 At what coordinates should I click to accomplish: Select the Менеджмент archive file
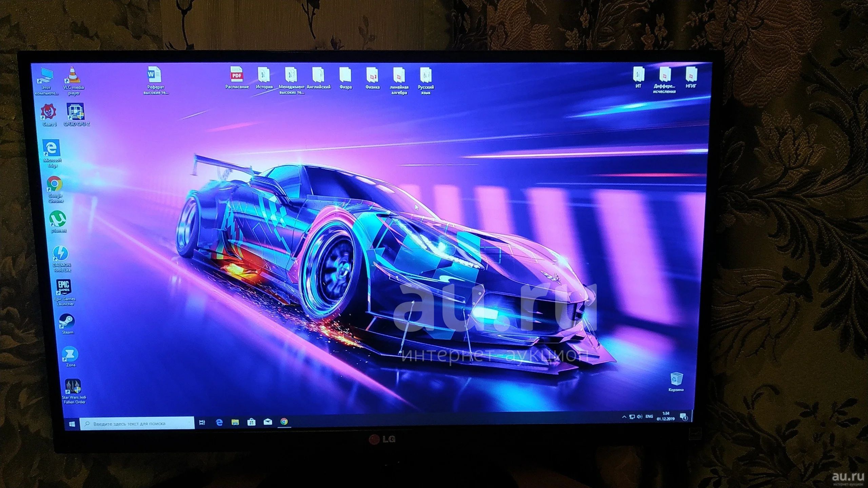pos(291,80)
